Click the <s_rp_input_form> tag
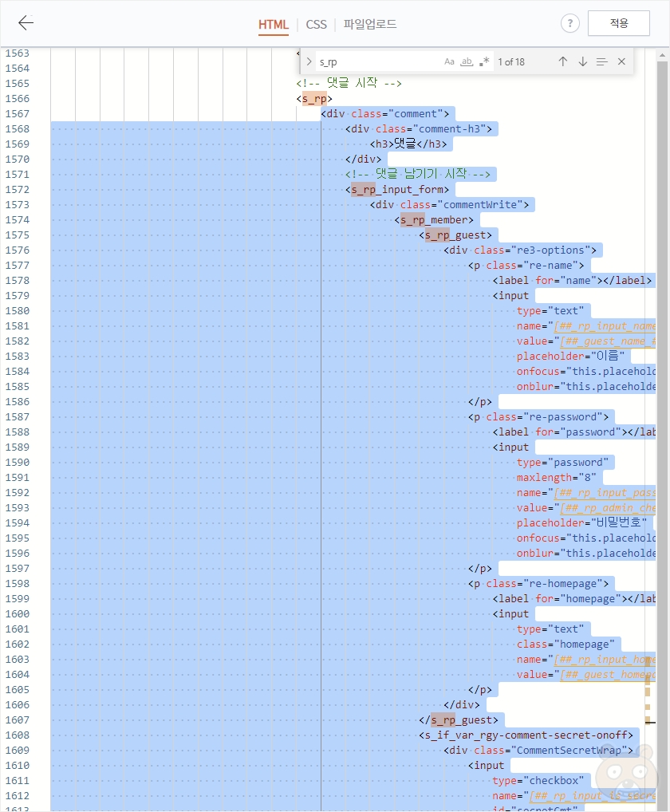 click(397, 190)
